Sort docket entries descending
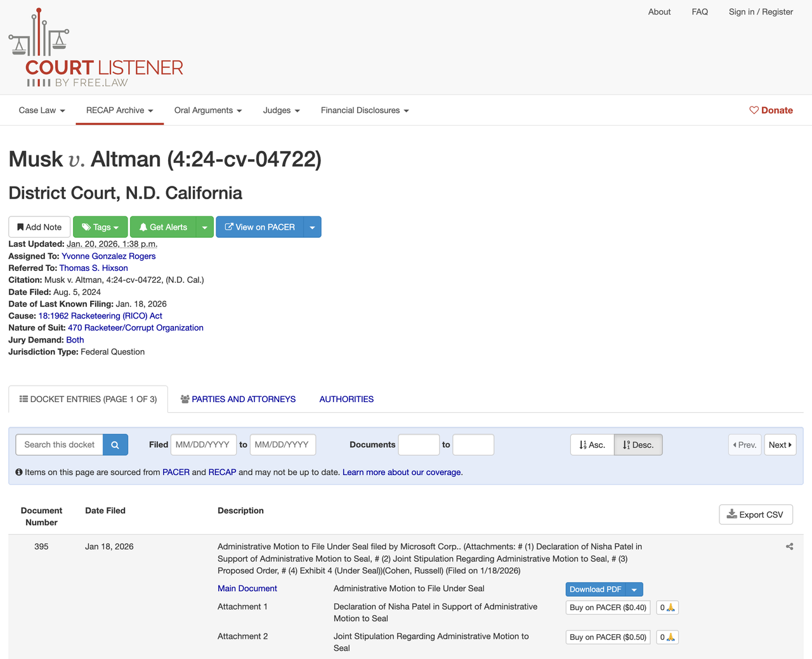The height and width of the screenshot is (659, 812). coord(638,445)
